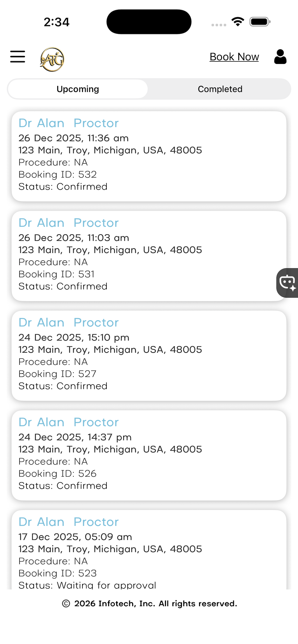Tap the ATG gold logo

[52, 59]
